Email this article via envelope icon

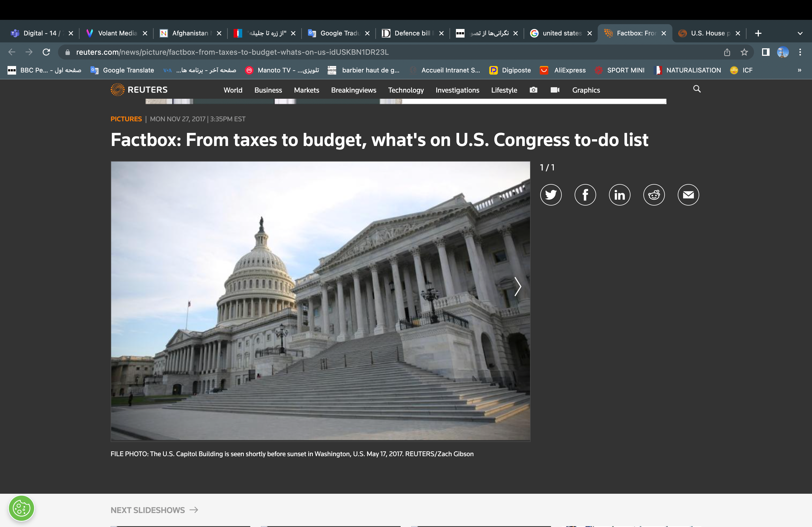coord(688,195)
